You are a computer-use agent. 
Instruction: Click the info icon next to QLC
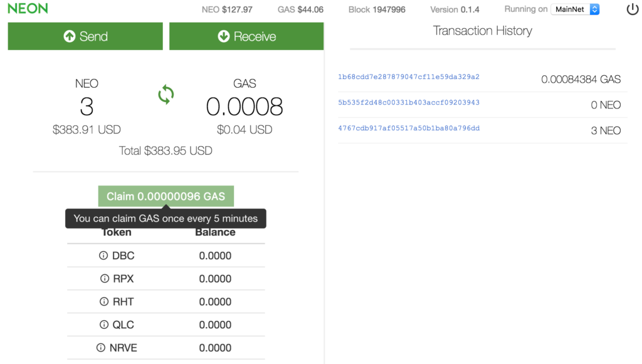coord(104,325)
